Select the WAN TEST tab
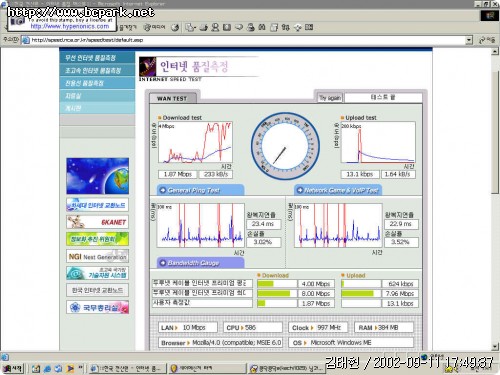This screenshot has width=500, height=375. point(172,98)
